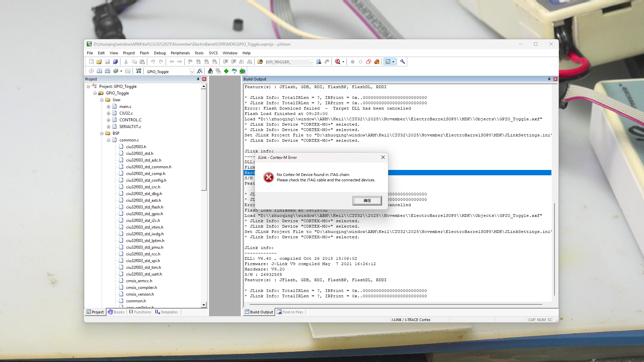Close the Project panel with red X

click(204, 79)
